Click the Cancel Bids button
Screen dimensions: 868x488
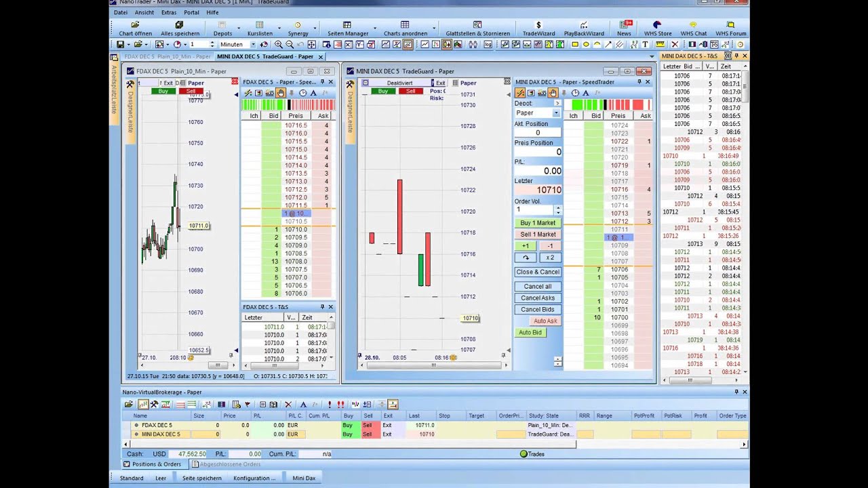tap(538, 309)
